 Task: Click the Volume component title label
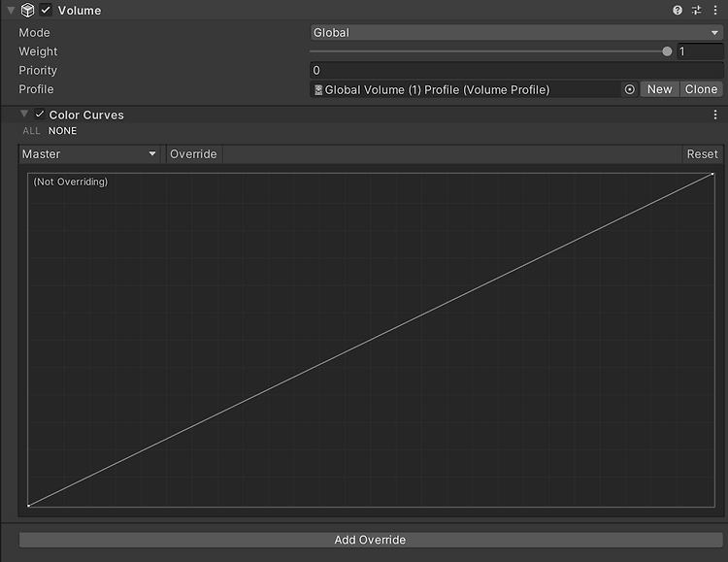80,11
